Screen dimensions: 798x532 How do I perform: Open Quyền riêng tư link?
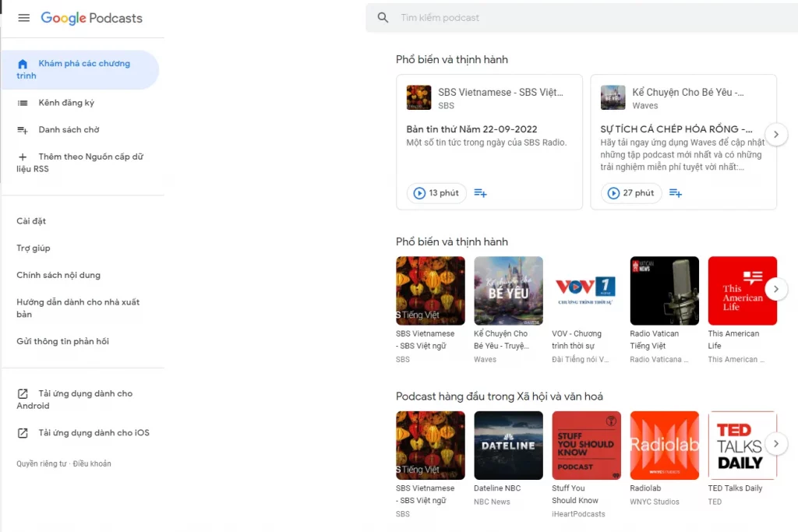(x=41, y=464)
